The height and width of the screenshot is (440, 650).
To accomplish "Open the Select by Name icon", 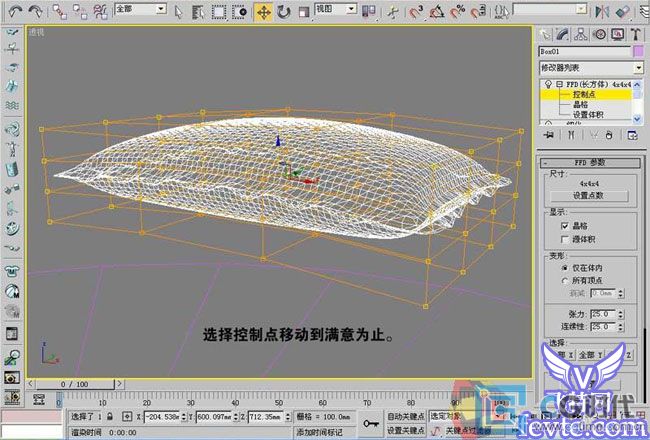I will [198, 12].
